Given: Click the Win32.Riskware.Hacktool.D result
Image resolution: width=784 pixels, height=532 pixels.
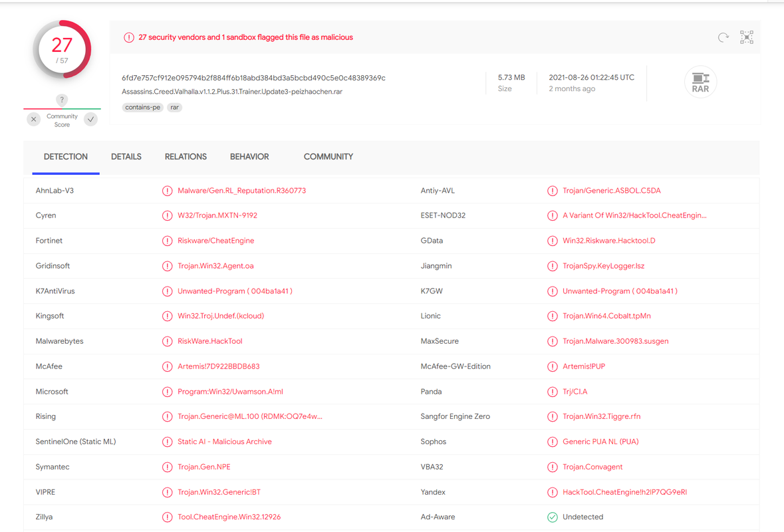Looking at the screenshot, I should tap(608, 241).
